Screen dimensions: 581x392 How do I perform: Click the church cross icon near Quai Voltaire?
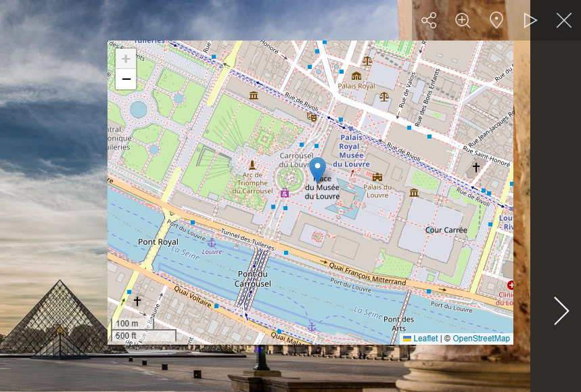[x=137, y=301]
